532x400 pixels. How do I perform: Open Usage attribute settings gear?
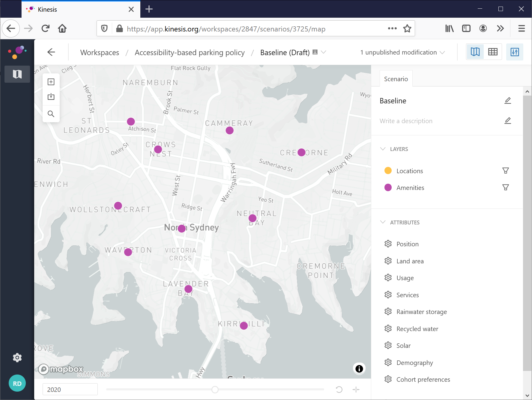388,277
